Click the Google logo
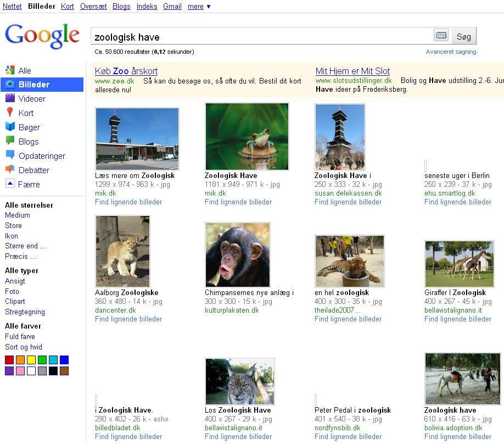The height and width of the screenshot is (444, 504). 42,36
